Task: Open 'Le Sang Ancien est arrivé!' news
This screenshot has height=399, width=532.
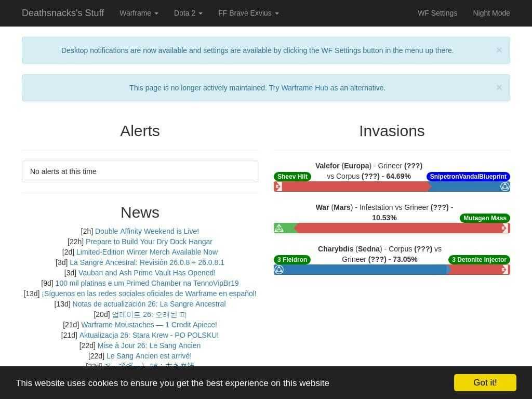Action: 149,356
